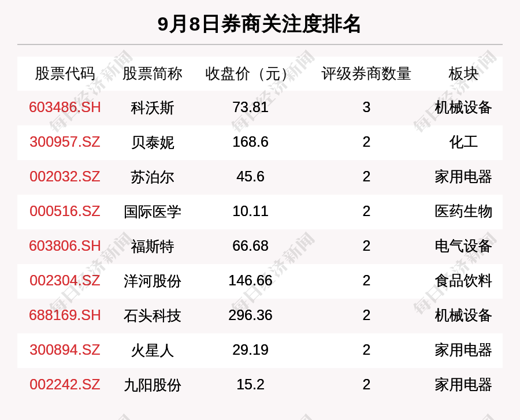Select stock code 603806.SH
This screenshot has height=420, width=520.
click(65, 246)
